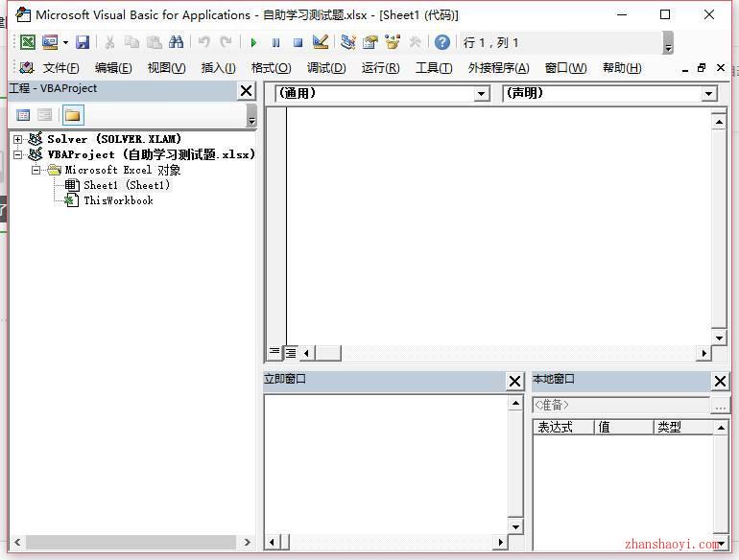The height and width of the screenshot is (560, 739).
Task: Save the workbook with floppy disk icon
Action: (83, 43)
